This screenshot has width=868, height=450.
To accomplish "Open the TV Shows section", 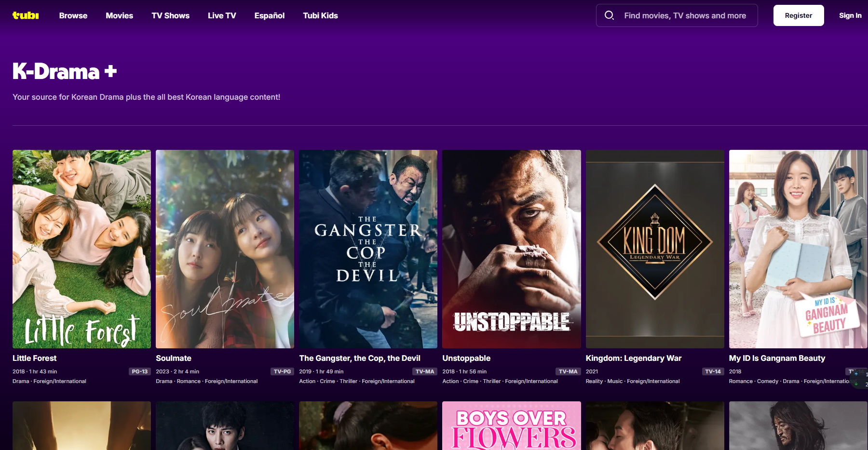I will coord(170,15).
